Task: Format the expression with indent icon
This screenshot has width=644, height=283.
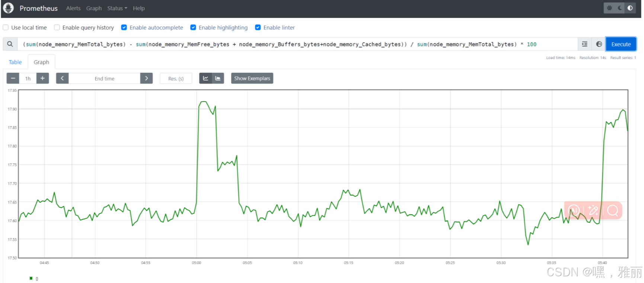Action: (584, 44)
